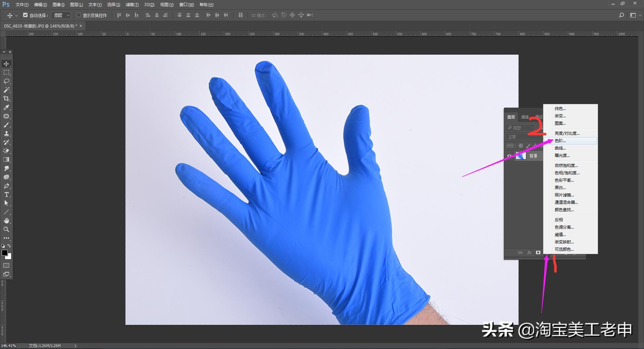Click the search icon in options bar
This screenshot has width=644, height=349.
(x=621, y=15)
